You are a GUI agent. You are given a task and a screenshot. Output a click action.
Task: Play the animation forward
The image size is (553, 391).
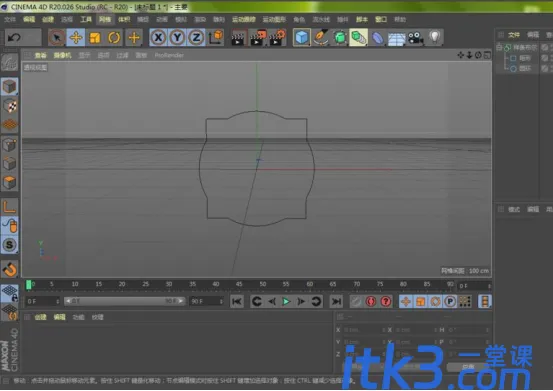(286, 301)
